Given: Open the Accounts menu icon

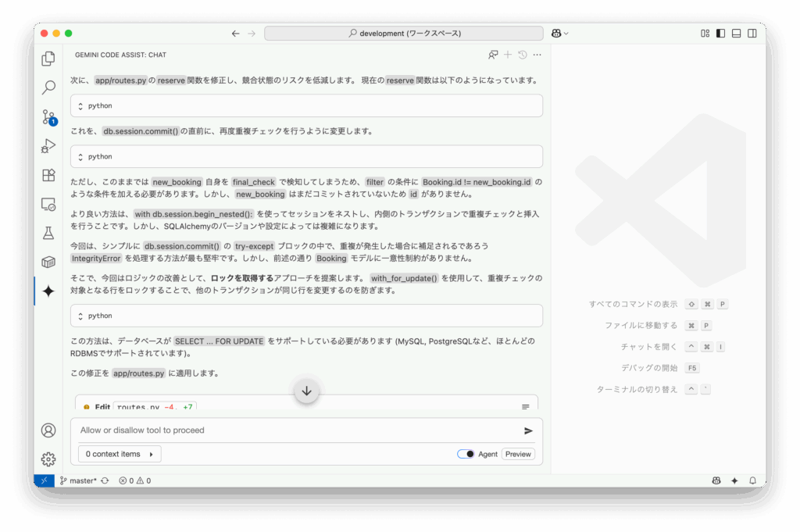Looking at the screenshot, I should 48,430.
